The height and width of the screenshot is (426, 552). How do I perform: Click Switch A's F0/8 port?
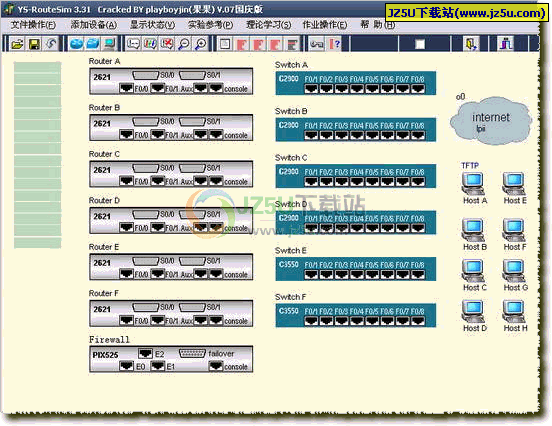(418, 88)
